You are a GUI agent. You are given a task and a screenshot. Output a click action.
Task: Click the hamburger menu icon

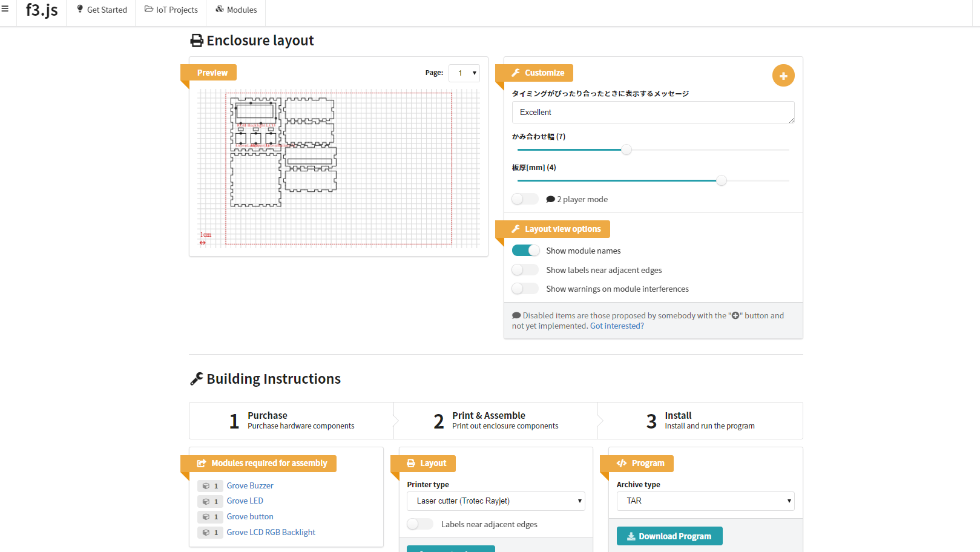[x=5, y=9]
